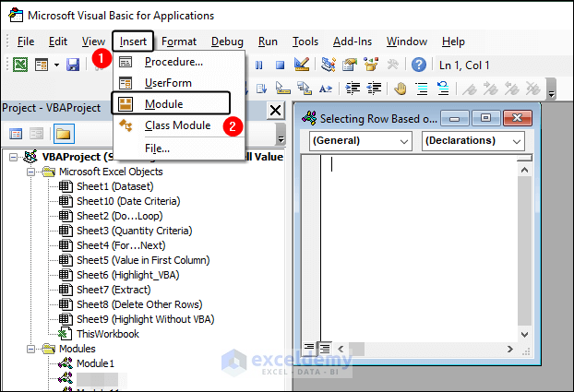Select Sheet6 (Highlight_VBA) in the tree

[128, 275]
